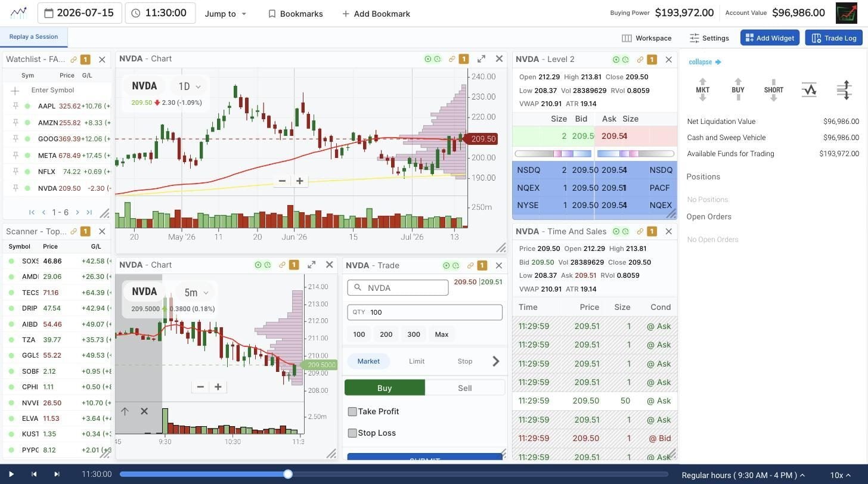Image resolution: width=868 pixels, height=484 pixels.
Task: Click the replay timeline progress slider handle
Action: point(288,474)
